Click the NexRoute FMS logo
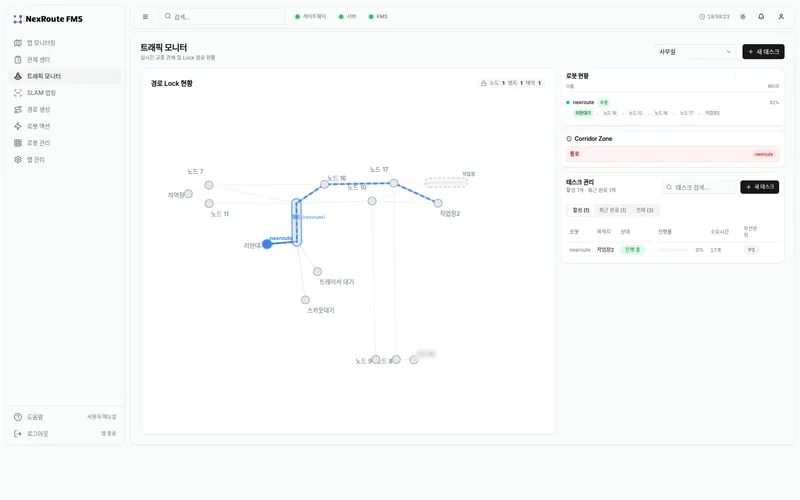 coord(47,19)
